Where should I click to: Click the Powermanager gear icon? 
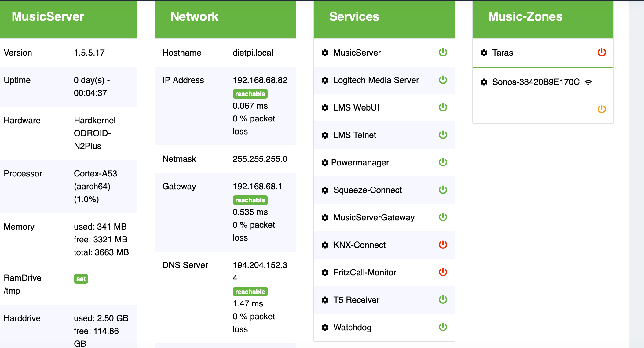(325, 163)
